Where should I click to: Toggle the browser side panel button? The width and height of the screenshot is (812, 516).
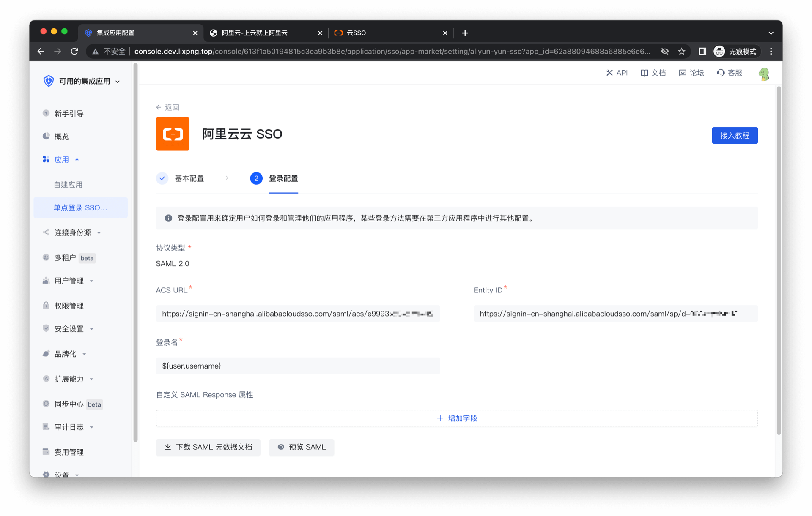click(x=702, y=51)
